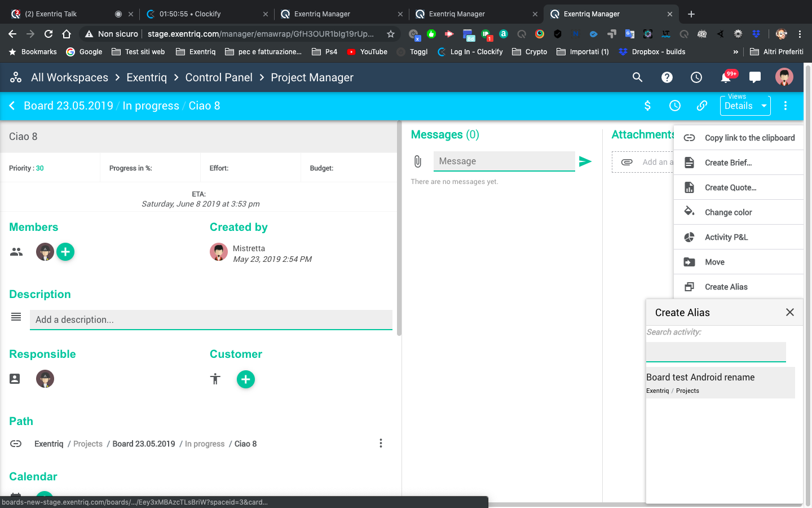This screenshot has height=508, width=812.
Task: Close the Create Alias panel
Action: (789, 312)
